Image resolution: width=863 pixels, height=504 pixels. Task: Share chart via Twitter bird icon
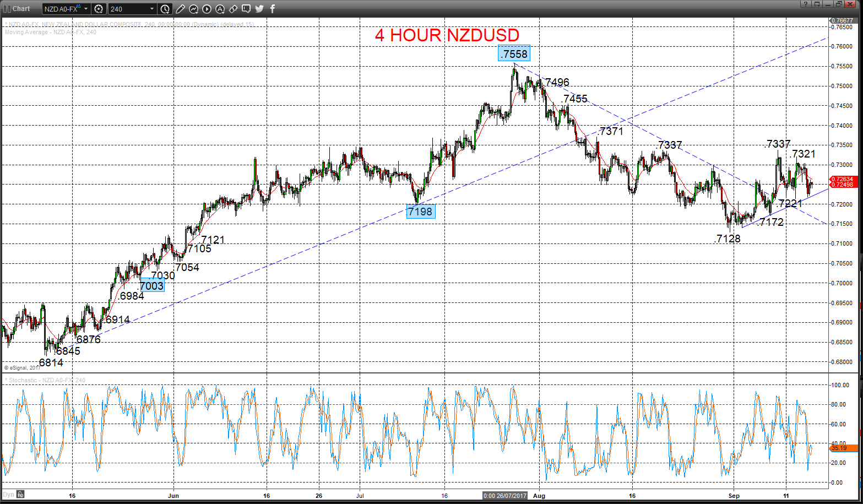click(x=259, y=9)
